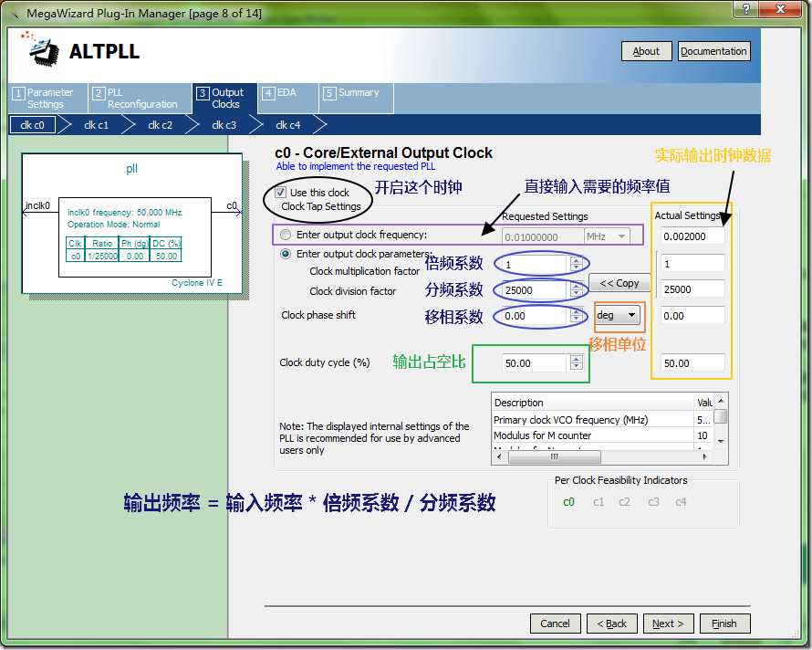Switch to Parameter Settings tab
Screen dimensions: 812x650
click(47, 98)
